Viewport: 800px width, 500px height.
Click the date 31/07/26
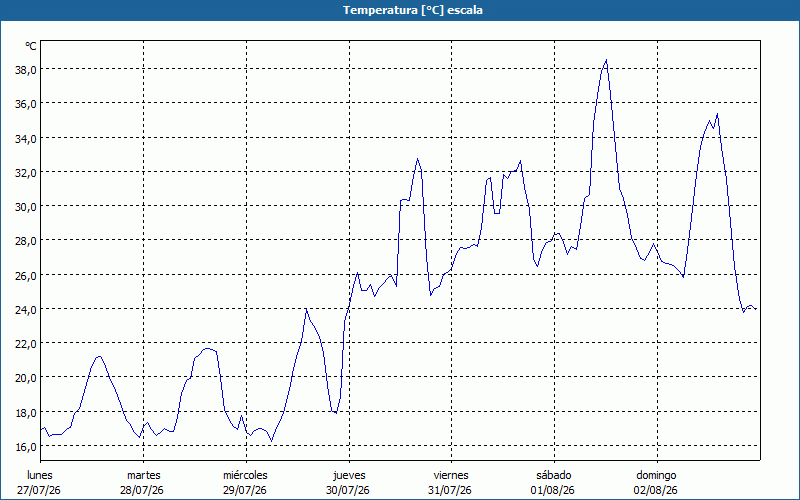450,490
